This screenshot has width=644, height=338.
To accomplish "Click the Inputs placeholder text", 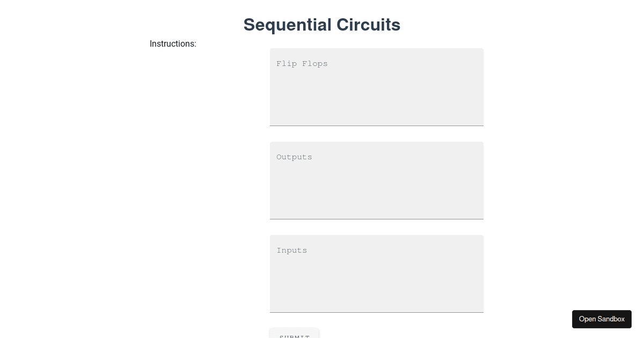I will click(x=291, y=250).
